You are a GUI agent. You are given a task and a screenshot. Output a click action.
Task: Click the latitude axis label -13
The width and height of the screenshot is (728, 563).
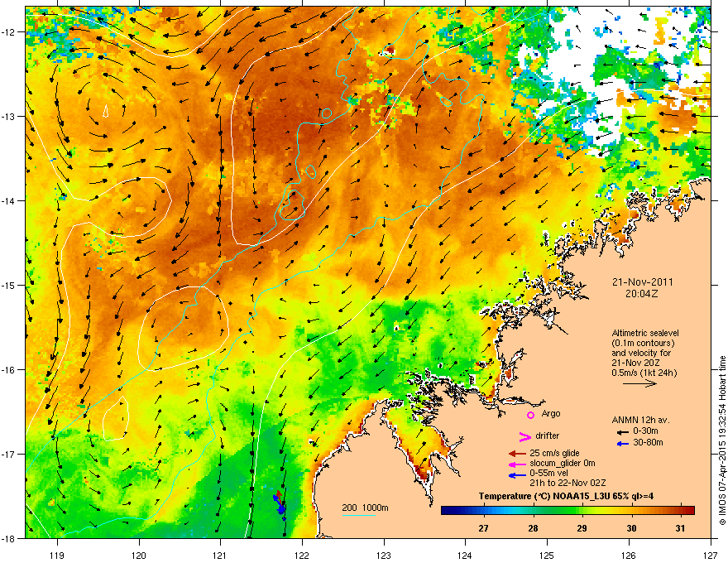pos(8,117)
